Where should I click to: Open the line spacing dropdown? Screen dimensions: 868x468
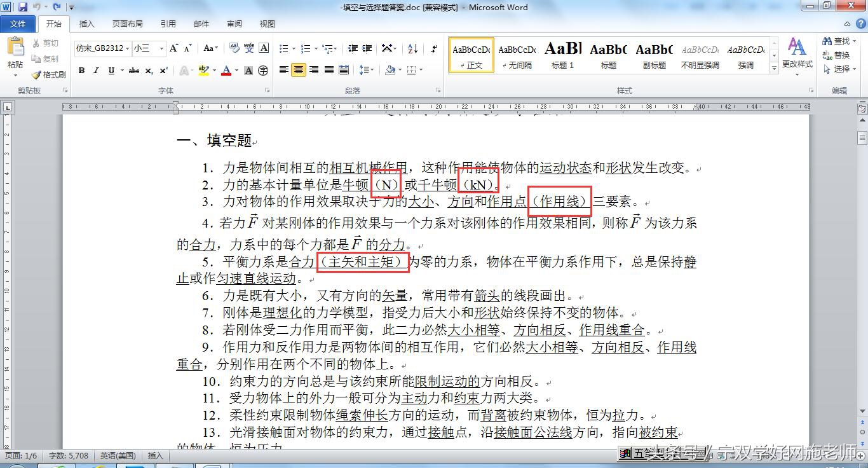[x=367, y=70]
